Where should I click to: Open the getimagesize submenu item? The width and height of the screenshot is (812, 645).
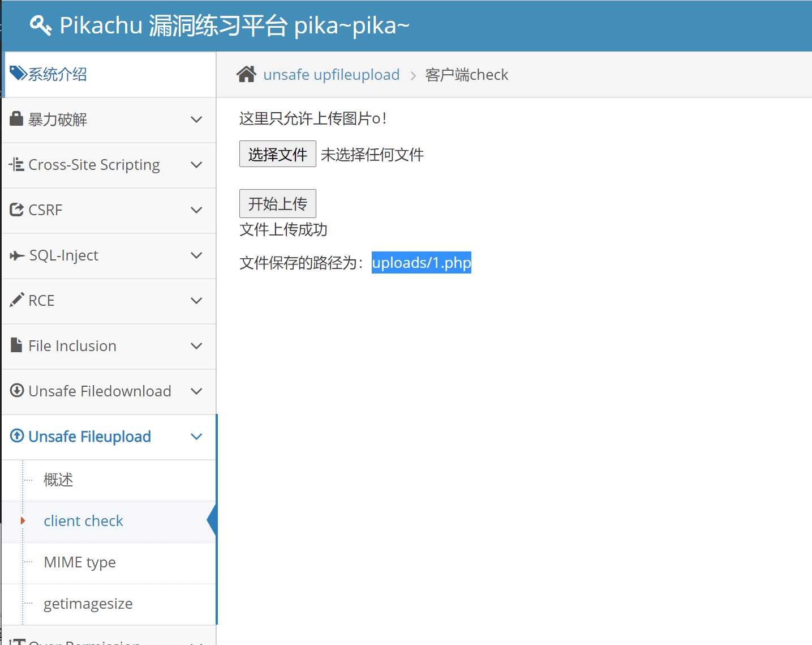[88, 604]
